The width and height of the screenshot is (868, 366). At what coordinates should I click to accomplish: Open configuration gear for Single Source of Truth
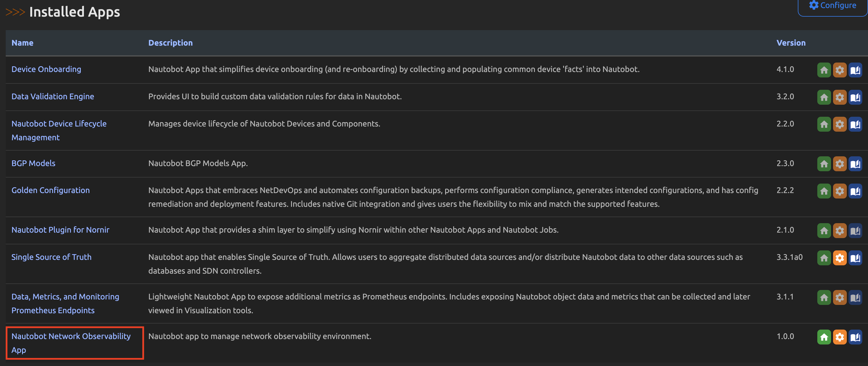(839, 258)
